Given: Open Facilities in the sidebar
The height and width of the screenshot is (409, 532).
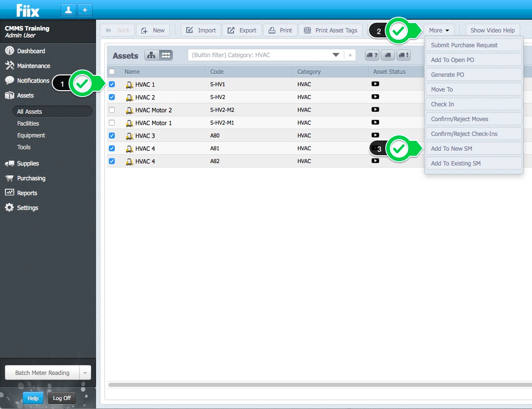Looking at the screenshot, I should tap(28, 124).
